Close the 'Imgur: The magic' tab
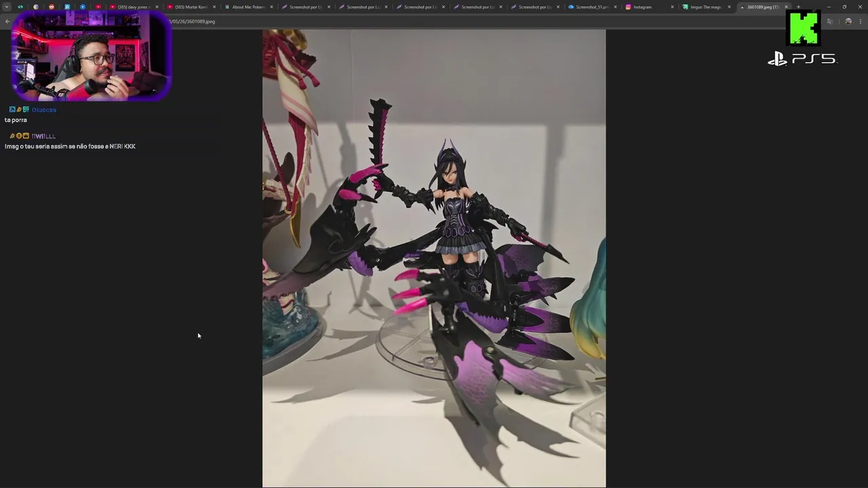This screenshot has width=868, height=488. click(x=730, y=7)
